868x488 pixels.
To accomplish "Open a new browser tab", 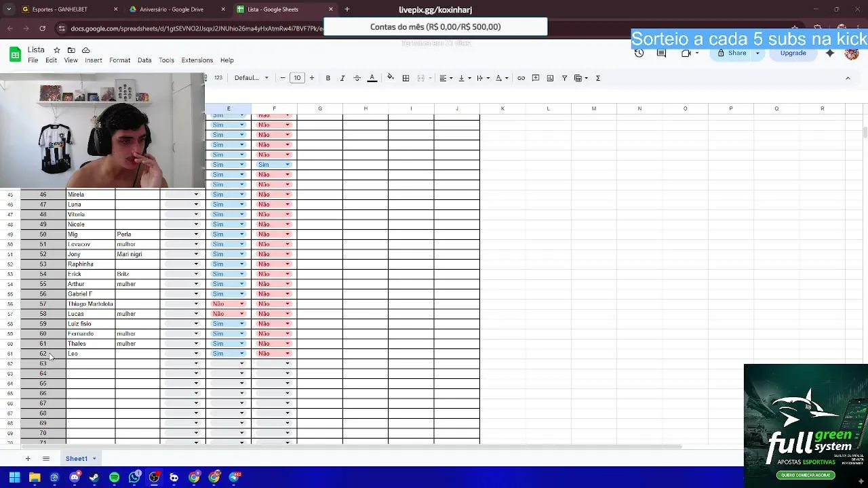I will [x=347, y=9].
